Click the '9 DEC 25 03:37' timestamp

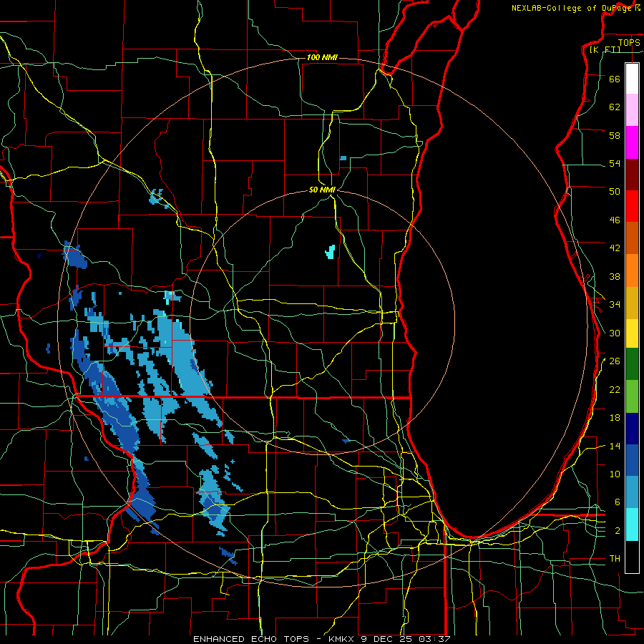[x=406, y=639]
